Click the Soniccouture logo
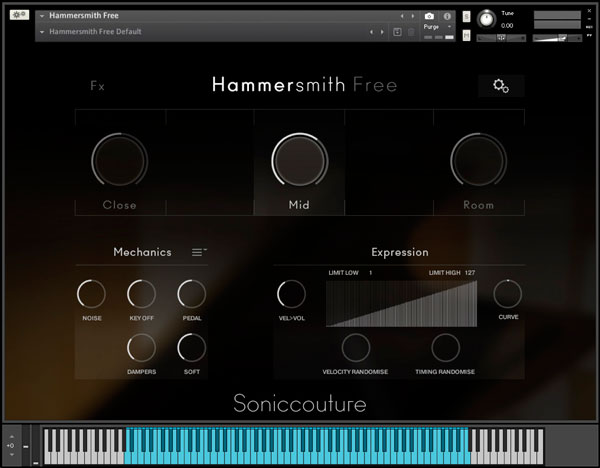 coord(300,403)
